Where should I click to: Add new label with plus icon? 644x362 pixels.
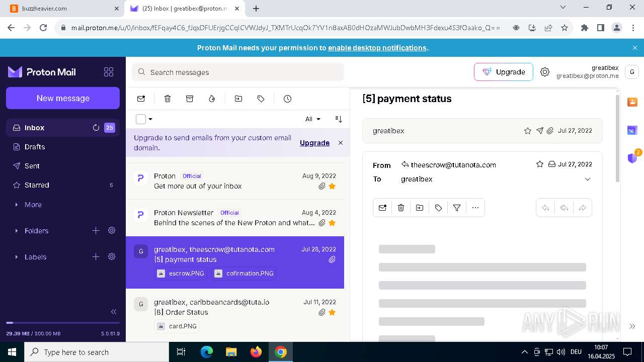[x=96, y=256]
